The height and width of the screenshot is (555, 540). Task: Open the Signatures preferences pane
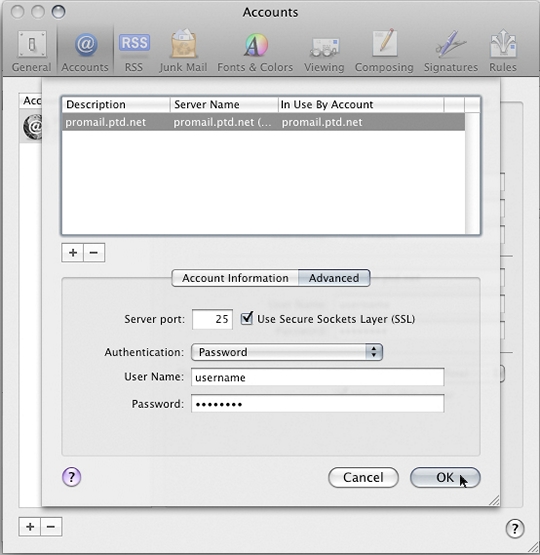451,51
